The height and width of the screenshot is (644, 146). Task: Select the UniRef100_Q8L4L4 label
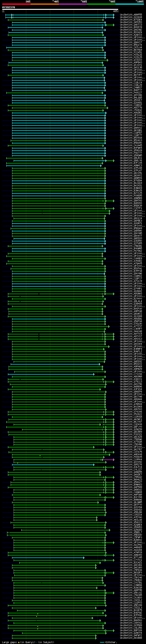click(x=131, y=301)
